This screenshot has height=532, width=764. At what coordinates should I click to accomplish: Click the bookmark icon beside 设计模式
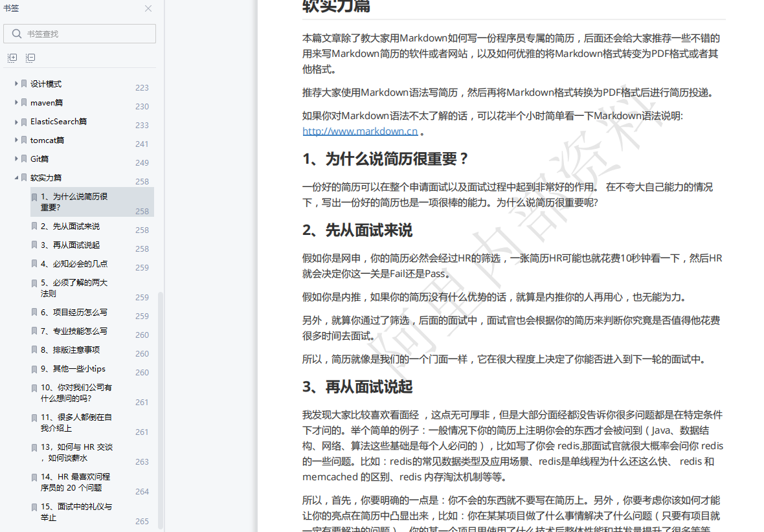pos(25,83)
